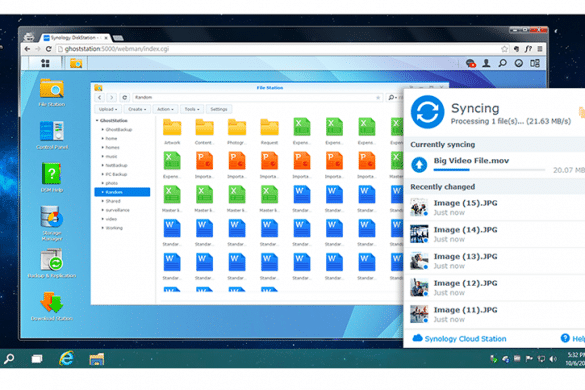Select the home folder in the tree
The image size is (585, 390).
pos(111,138)
